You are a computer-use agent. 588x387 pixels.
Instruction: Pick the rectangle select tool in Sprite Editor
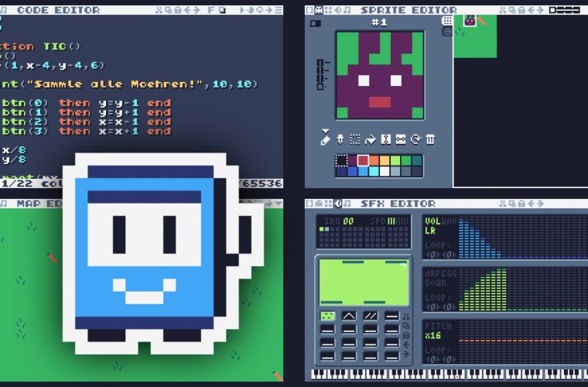tap(355, 139)
